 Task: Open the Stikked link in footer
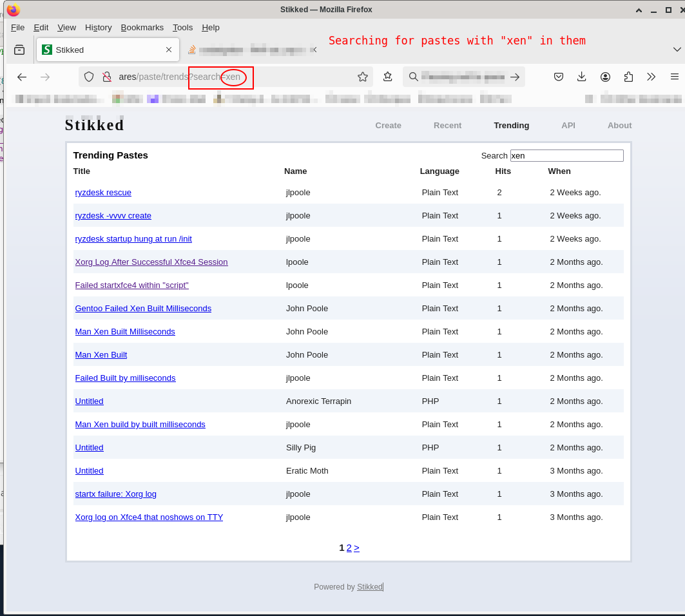370,587
